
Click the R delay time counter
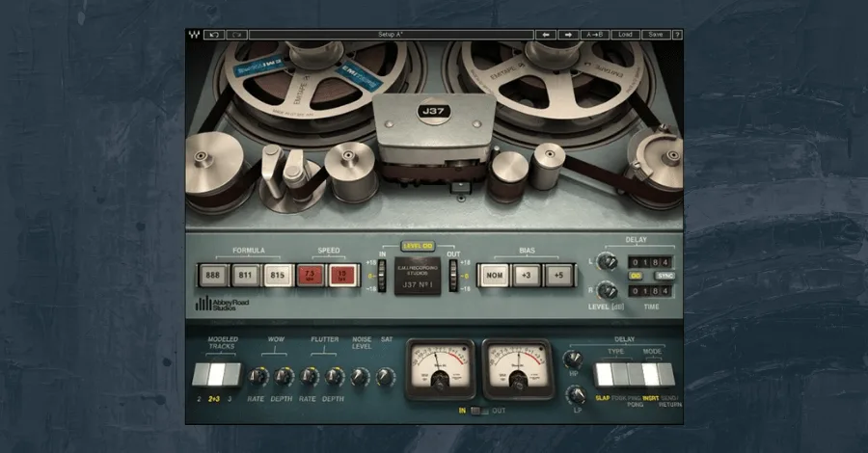650,291
